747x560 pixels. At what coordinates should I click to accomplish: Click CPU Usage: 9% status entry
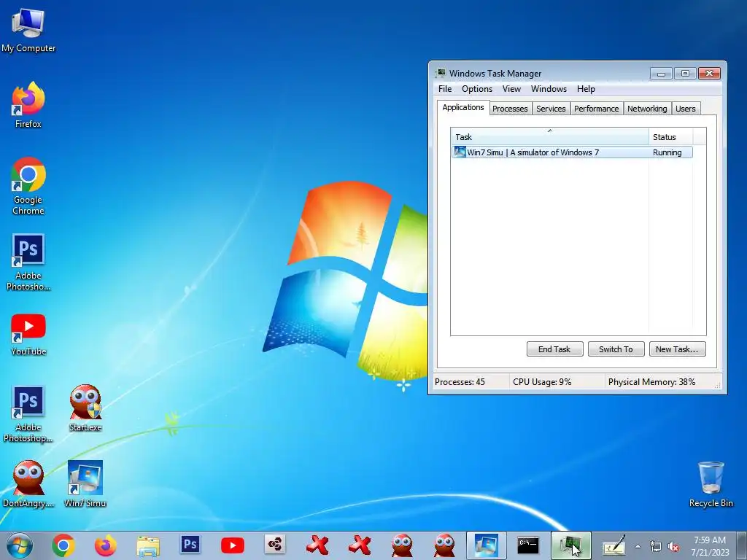542,382
